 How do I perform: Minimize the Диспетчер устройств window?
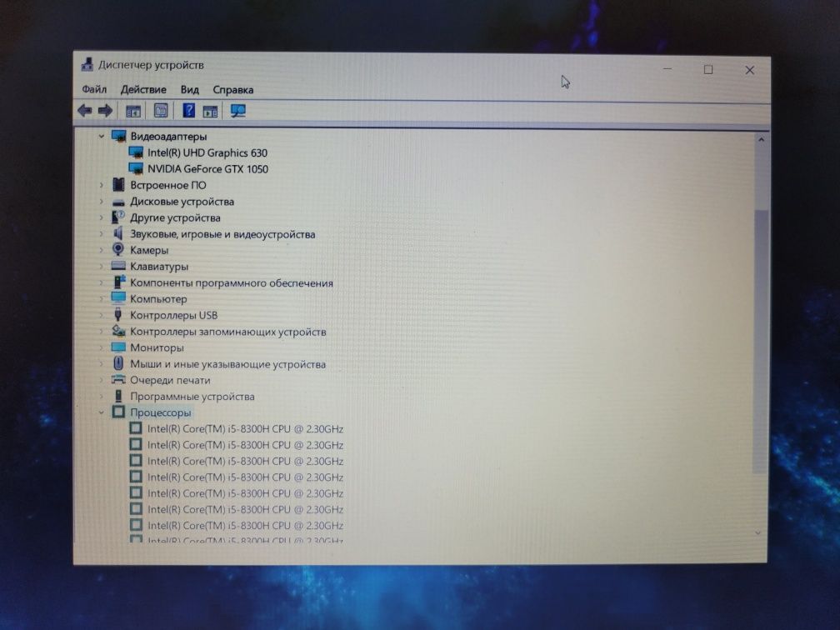click(x=667, y=69)
